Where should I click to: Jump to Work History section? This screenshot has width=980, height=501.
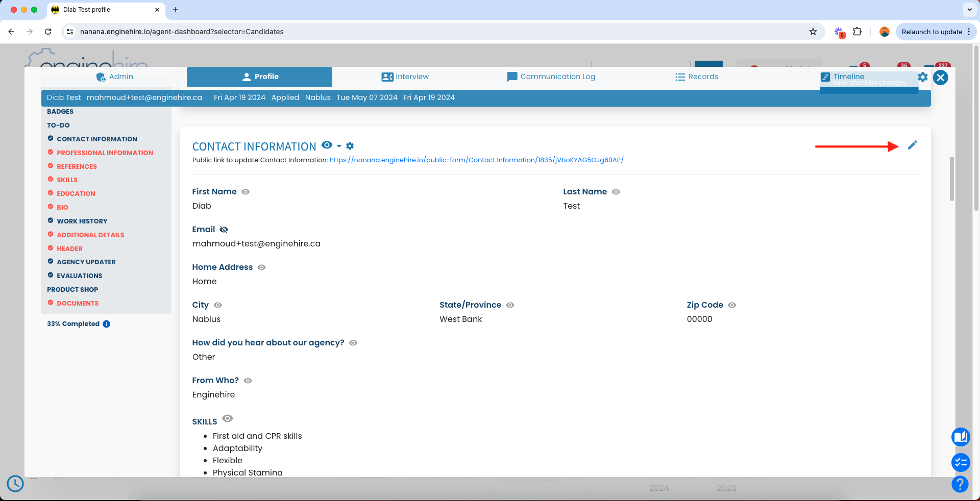click(82, 221)
